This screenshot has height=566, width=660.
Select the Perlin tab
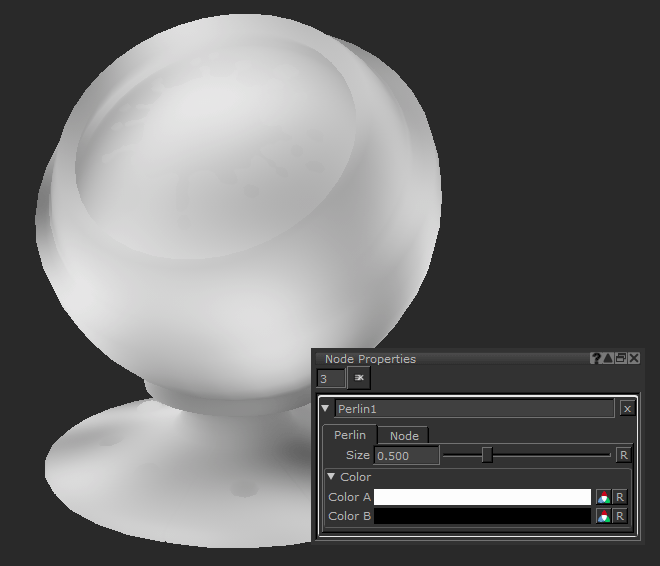click(x=349, y=435)
